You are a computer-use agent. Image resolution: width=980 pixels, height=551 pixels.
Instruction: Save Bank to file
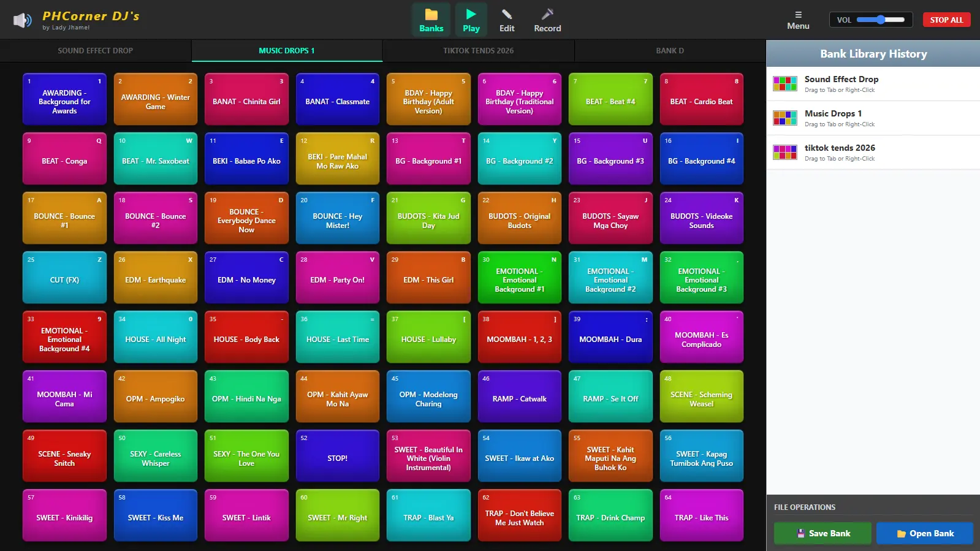(x=822, y=533)
